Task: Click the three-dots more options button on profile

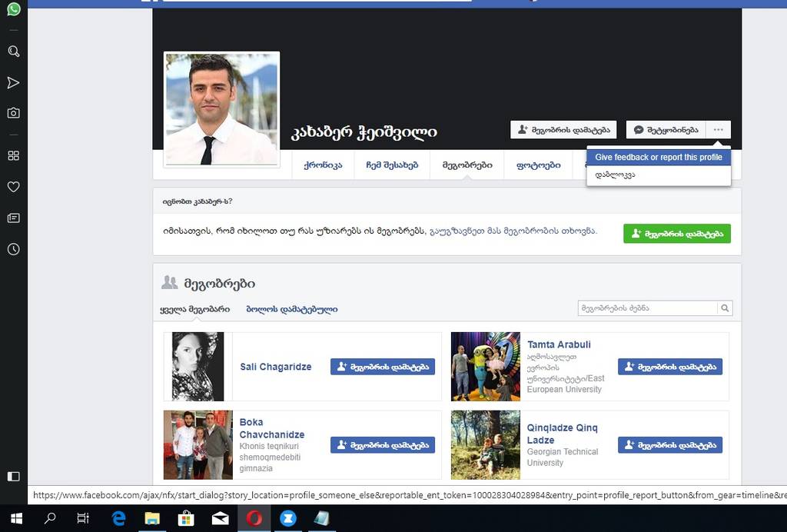Action: coord(719,129)
